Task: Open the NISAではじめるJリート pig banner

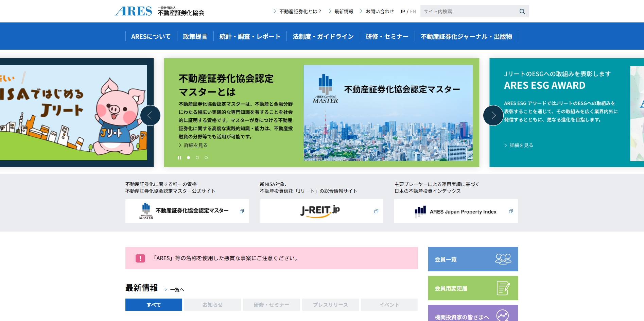Action: click(73, 113)
